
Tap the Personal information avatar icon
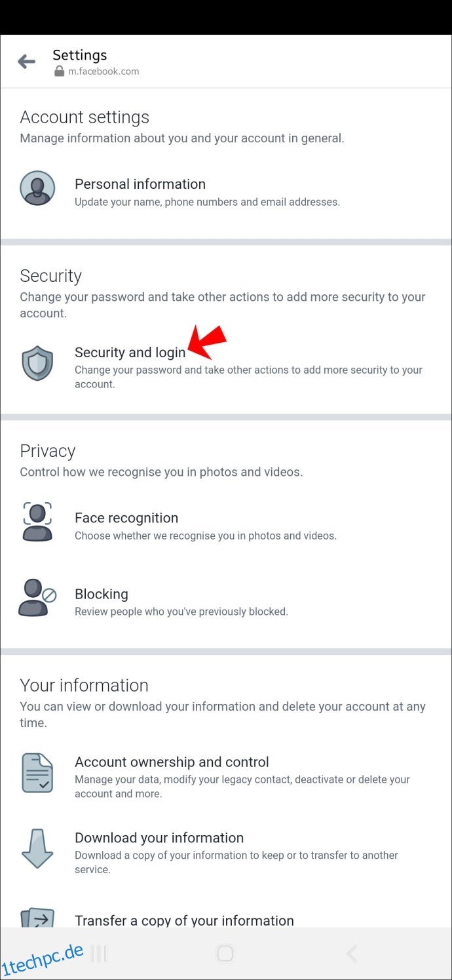pyautogui.click(x=37, y=189)
